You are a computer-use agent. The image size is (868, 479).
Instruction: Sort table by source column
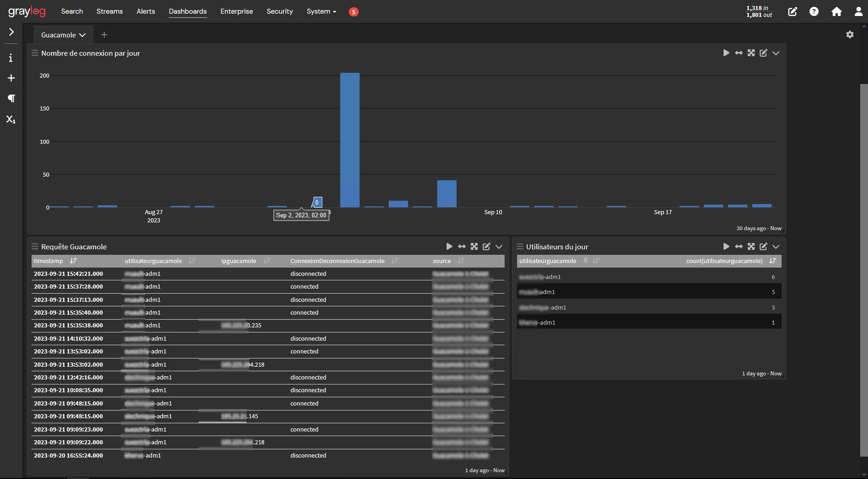click(461, 261)
